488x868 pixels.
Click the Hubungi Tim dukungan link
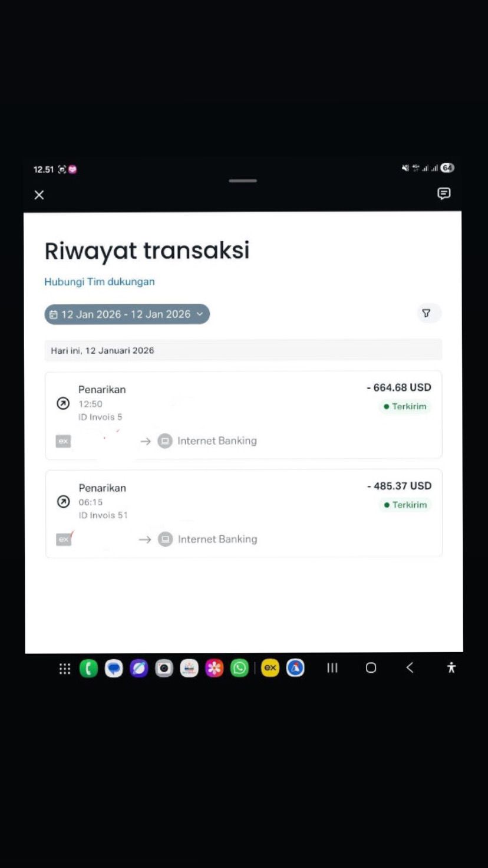coord(100,282)
